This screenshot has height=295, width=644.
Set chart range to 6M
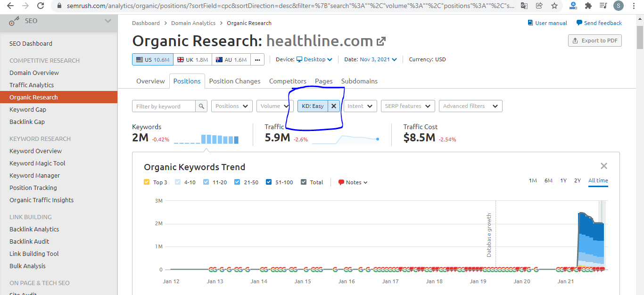click(548, 180)
